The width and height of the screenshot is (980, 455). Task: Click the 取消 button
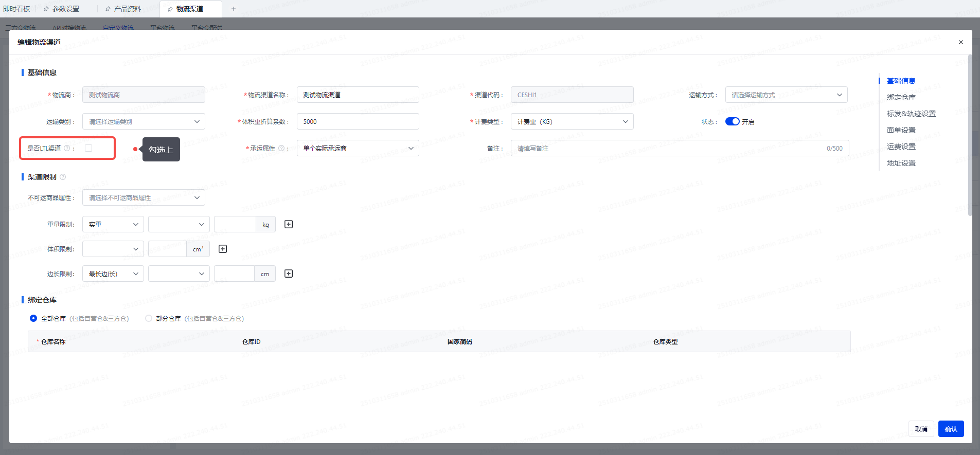coord(921,429)
